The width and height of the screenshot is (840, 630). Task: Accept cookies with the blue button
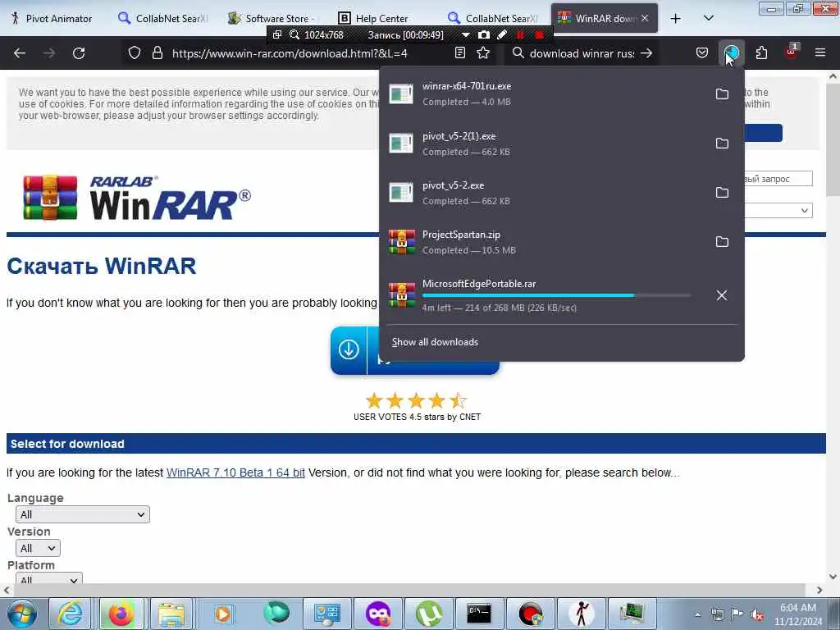[764, 133]
